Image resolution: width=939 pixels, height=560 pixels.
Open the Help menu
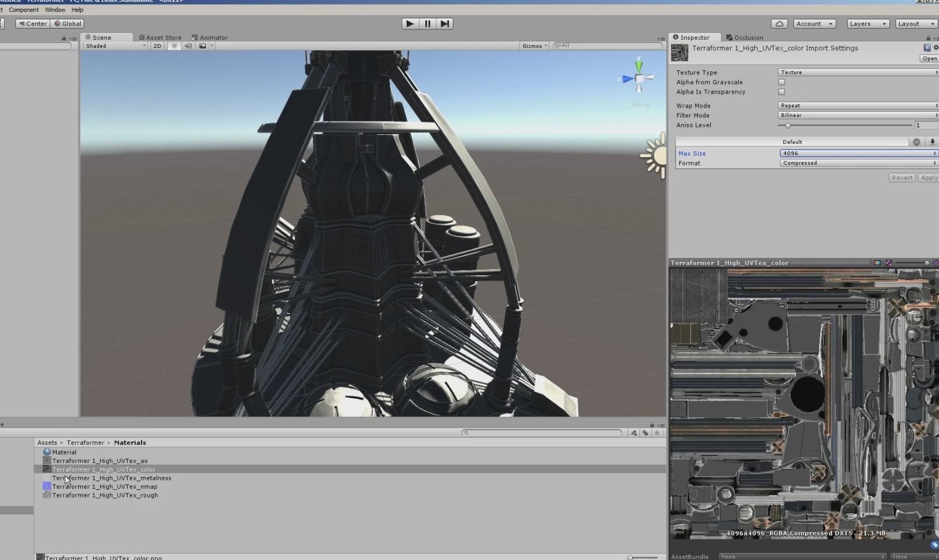(x=77, y=10)
